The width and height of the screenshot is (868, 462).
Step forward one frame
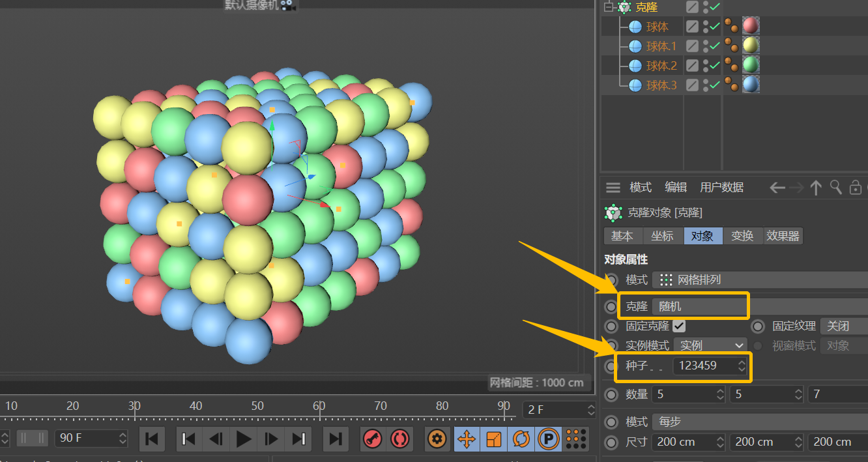(x=271, y=439)
